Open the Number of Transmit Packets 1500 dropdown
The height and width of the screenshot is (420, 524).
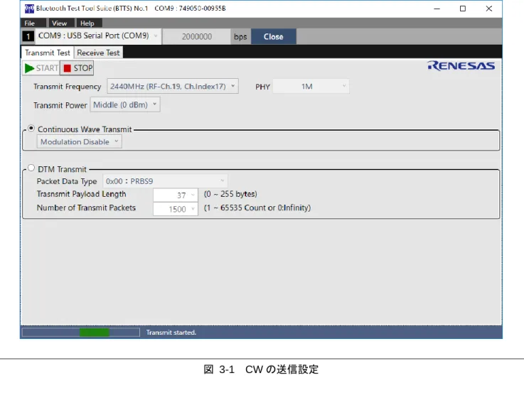click(x=176, y=209)
